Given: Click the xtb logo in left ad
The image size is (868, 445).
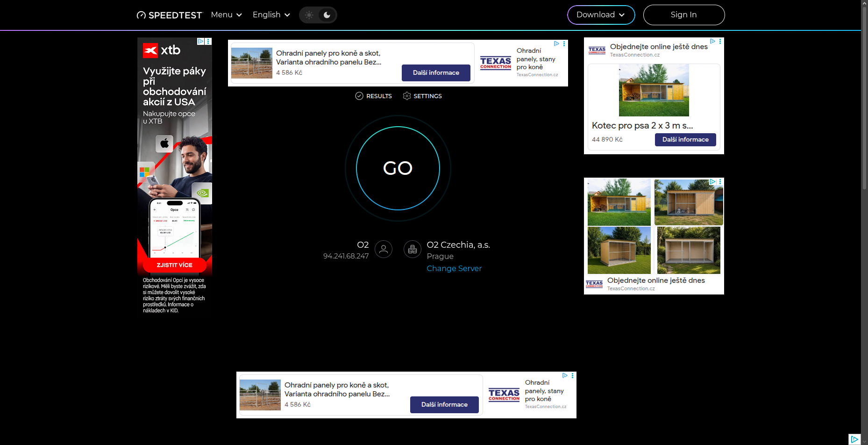Looking at the screenshot, I should click(162, 50).
